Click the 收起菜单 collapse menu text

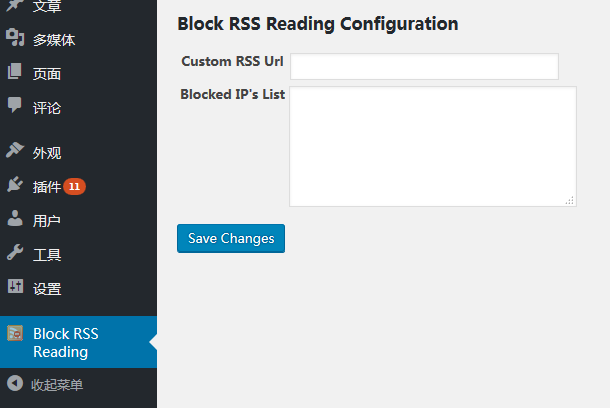click(x=57, y=384)
